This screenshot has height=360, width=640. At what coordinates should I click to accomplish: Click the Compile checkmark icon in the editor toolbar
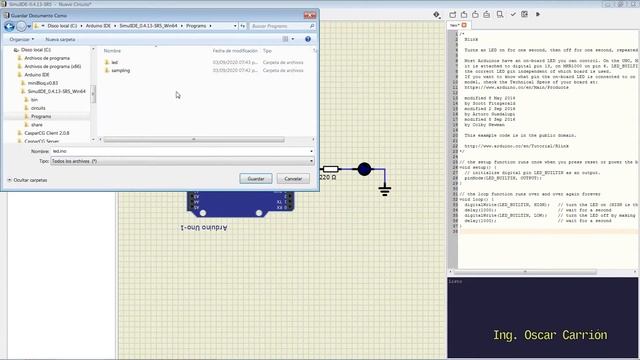coord(513,15)
